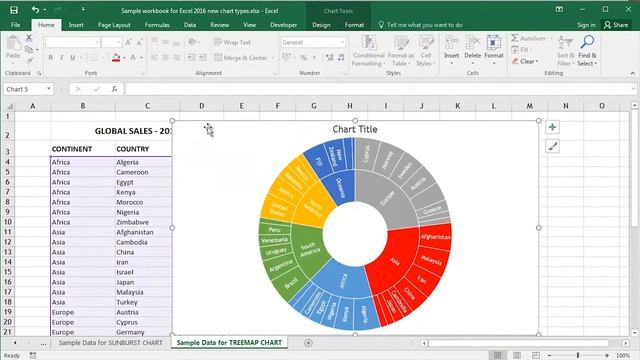Undo the last action
Viewport: 640px width, 360px height.
36,10
